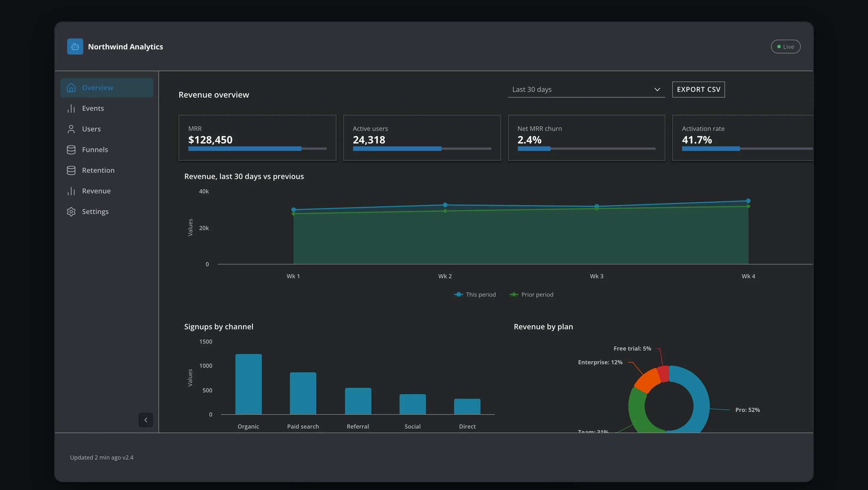Click the Signups by channel title
The width and height of the screenshot is (868, 490).
(219, 327)
